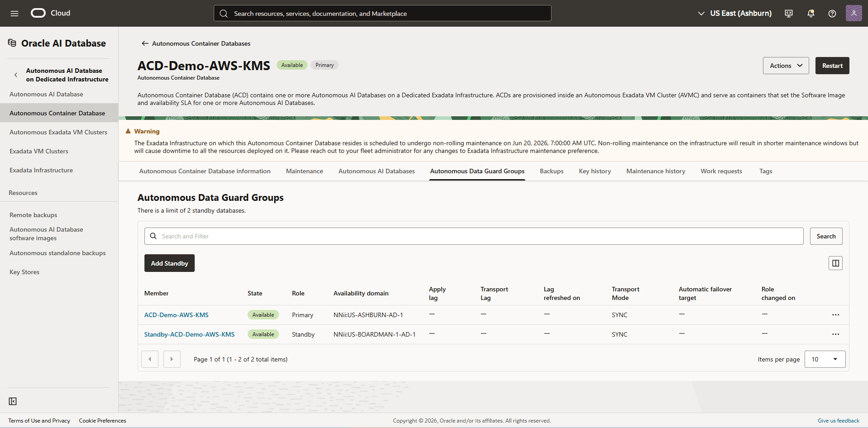
Task: Click the Available badge beside the title
Action: pos(292,65)
